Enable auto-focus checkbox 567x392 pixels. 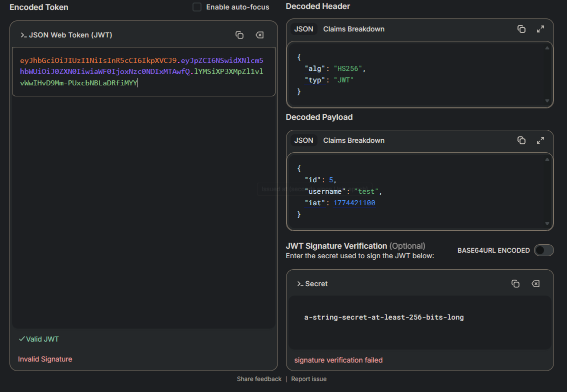[196, 7]
